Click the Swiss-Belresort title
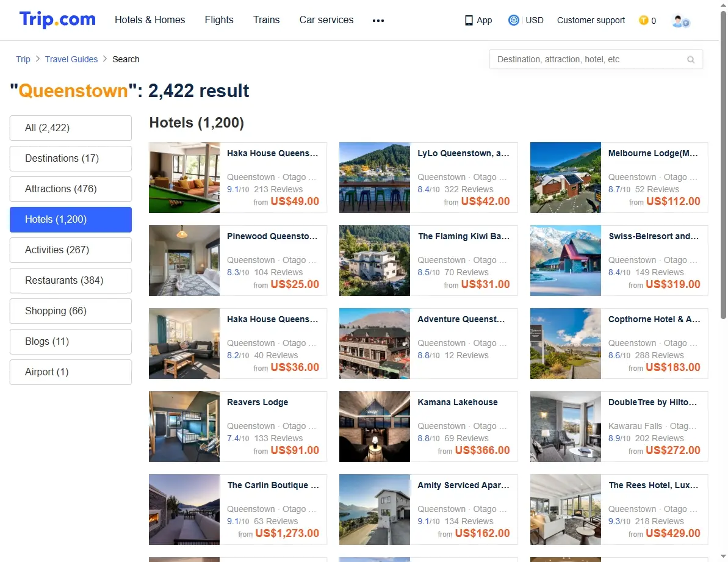Viewport: 728px width, 562px height. point(654,236)
